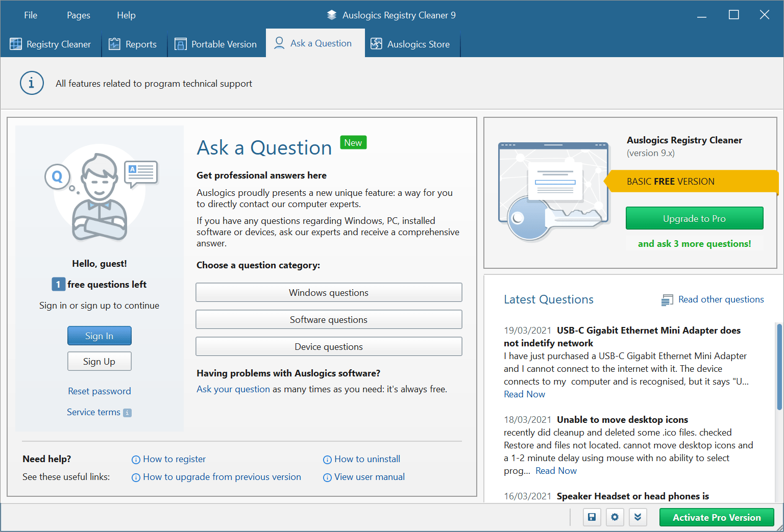Screen dimensions: 784x532
Task: Click the info icon beside Service terms
Action: [128, 413]
